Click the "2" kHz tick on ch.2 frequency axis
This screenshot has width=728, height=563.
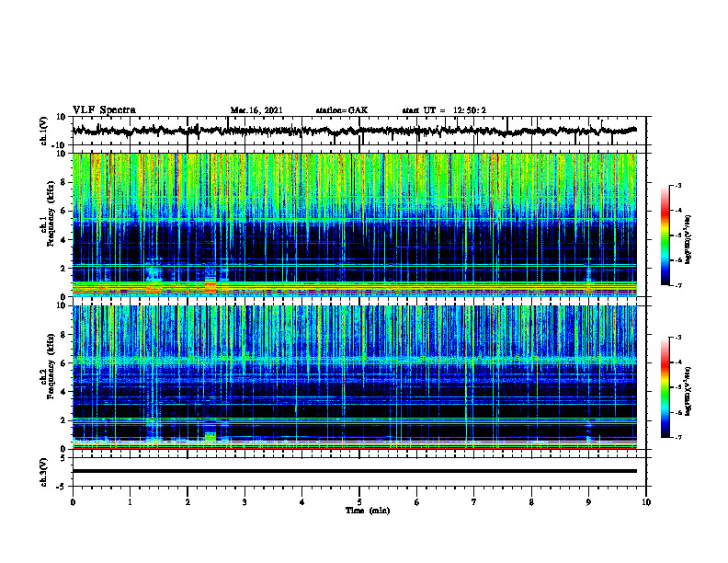tap(63, 420)
